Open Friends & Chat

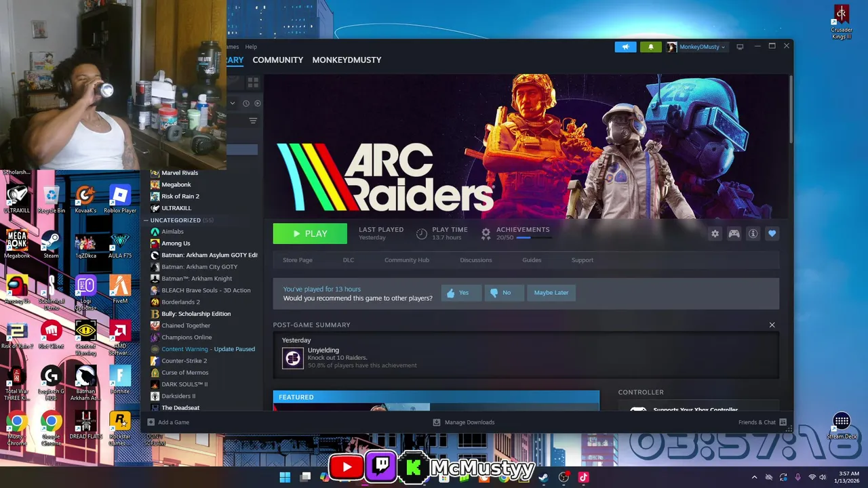click(x=762, y=422)
